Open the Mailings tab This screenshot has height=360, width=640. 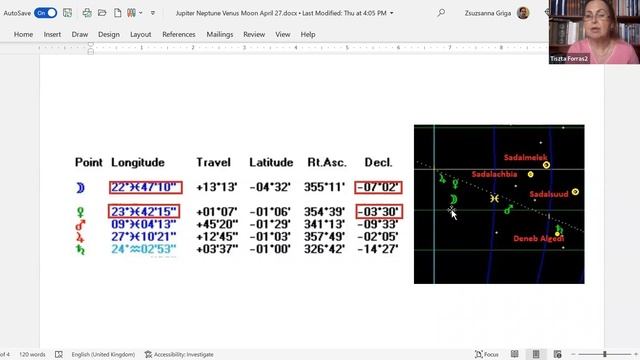pyautogui.click(x=220, y=35)
